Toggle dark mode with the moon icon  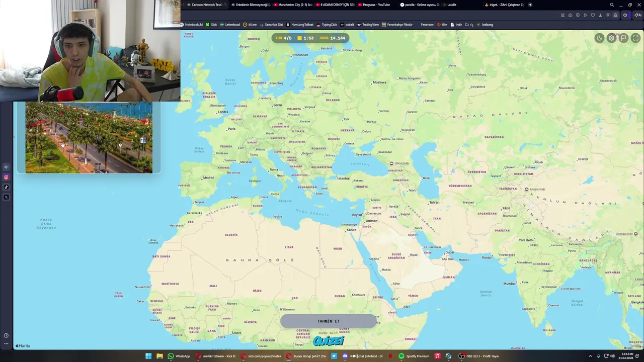coord(599,38)
